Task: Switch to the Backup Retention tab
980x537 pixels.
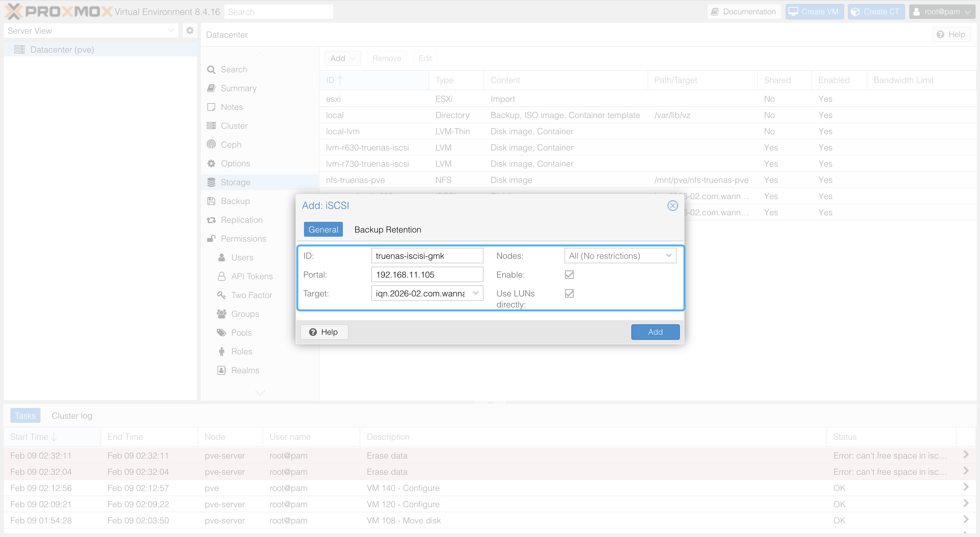Action: (x=387, y=230)
